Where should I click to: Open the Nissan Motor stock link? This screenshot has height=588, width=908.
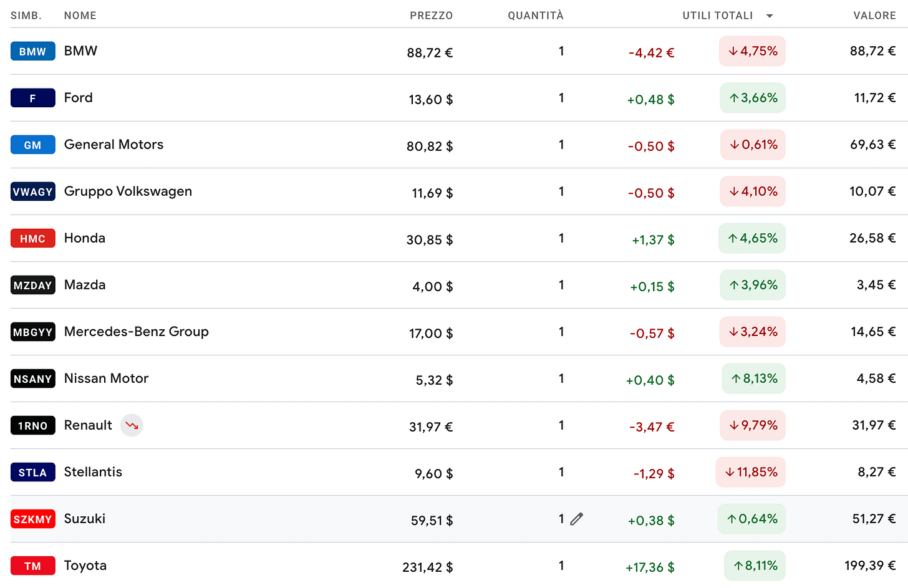coord(107,378)
